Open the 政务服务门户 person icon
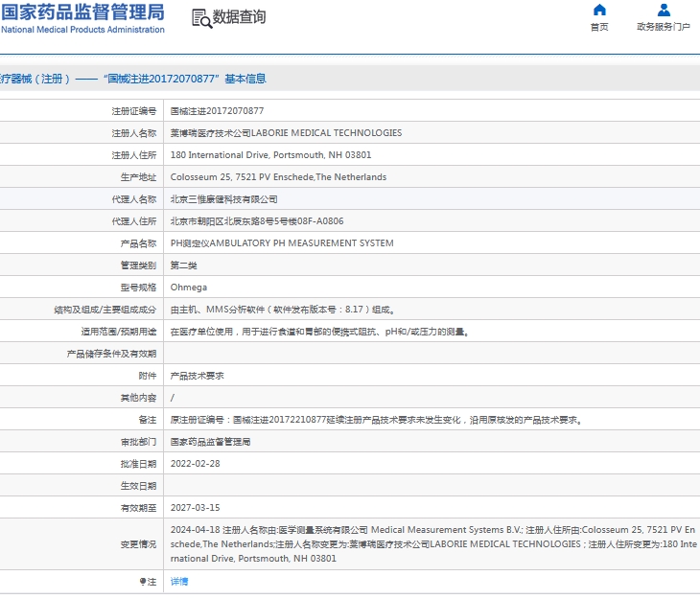 click(x=664, y=10)
